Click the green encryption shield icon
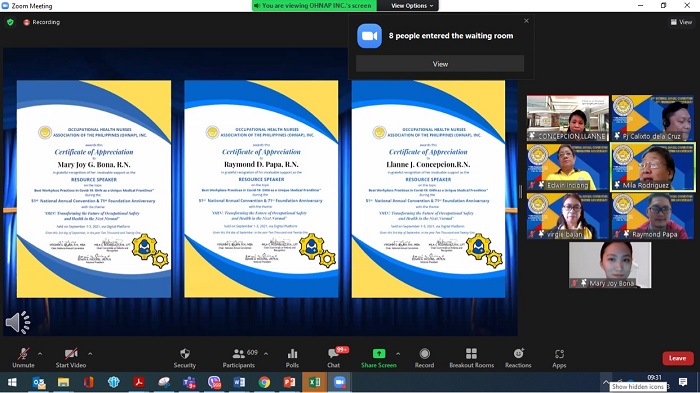Viewport: 700px width, 393px height. click(10, 22)
